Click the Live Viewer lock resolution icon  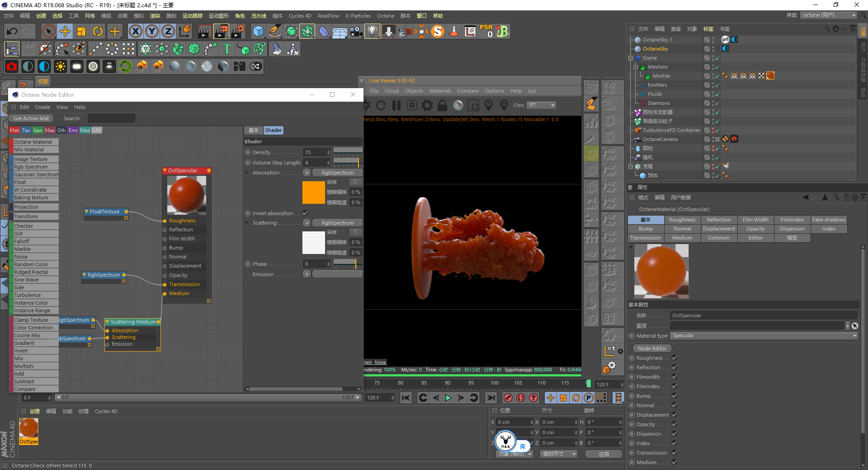pyautogui.click(x=443, y=105)
